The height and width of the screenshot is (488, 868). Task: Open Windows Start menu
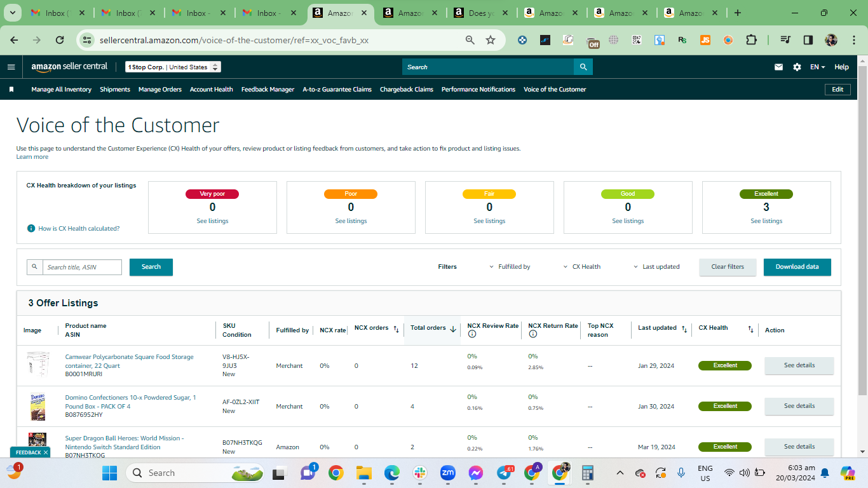click(x=109, y=473)
